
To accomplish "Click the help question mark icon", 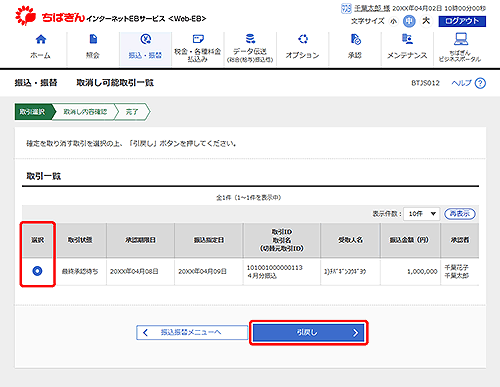I will pyautogui.click(x=480, y=83).
